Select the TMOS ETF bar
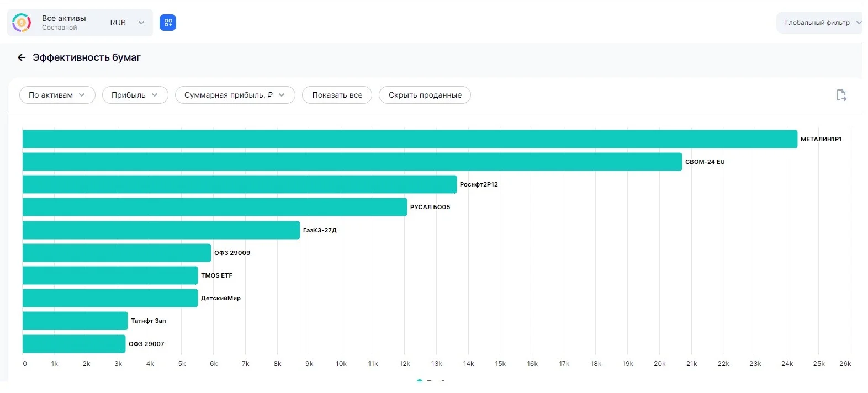Screen dimensions: 868x393 (110, 275)
